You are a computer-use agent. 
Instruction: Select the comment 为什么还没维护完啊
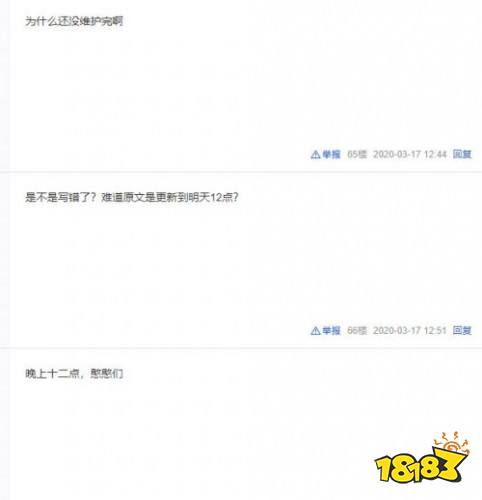click(74, 22)
